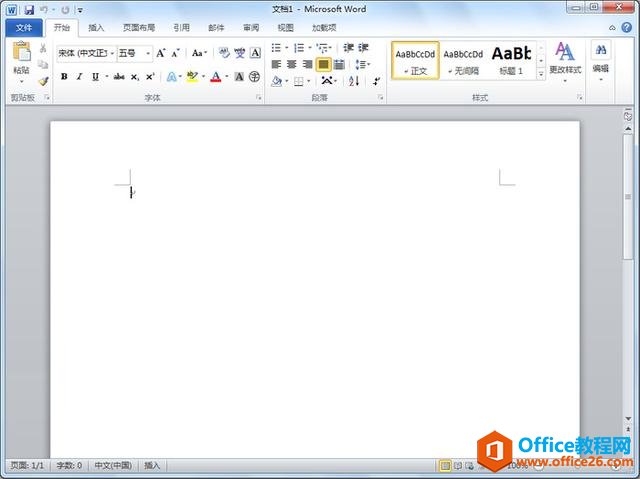Align paragraph text left
Image resolution: width=640 pixels, height=479 pixels.
(276, 64)
